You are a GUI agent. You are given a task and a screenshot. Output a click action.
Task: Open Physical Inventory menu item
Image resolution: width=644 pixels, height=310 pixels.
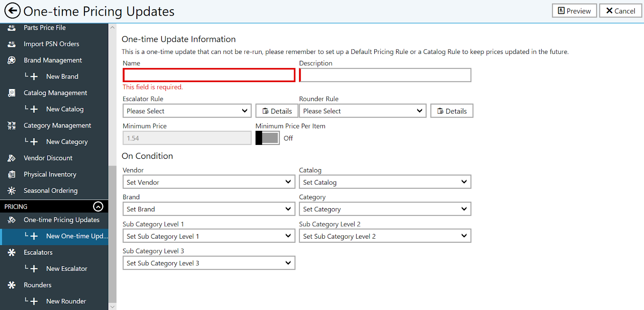click(50, 174)
